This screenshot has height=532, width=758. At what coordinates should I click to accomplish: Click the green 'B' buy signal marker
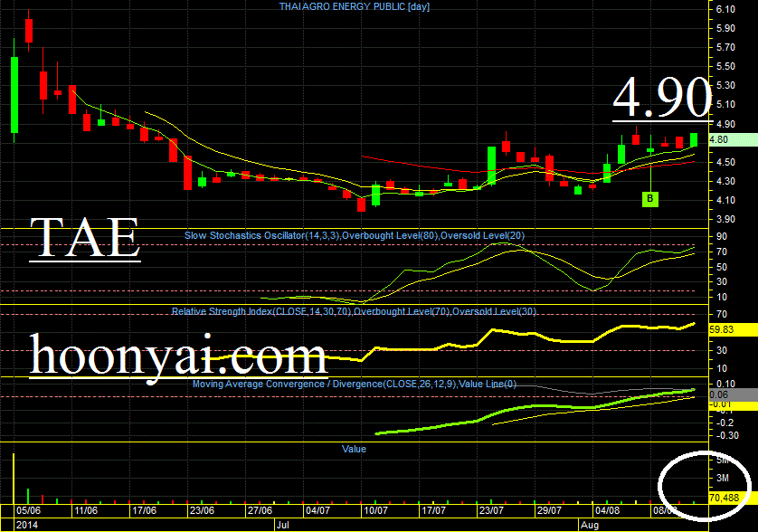pos(650,199)
